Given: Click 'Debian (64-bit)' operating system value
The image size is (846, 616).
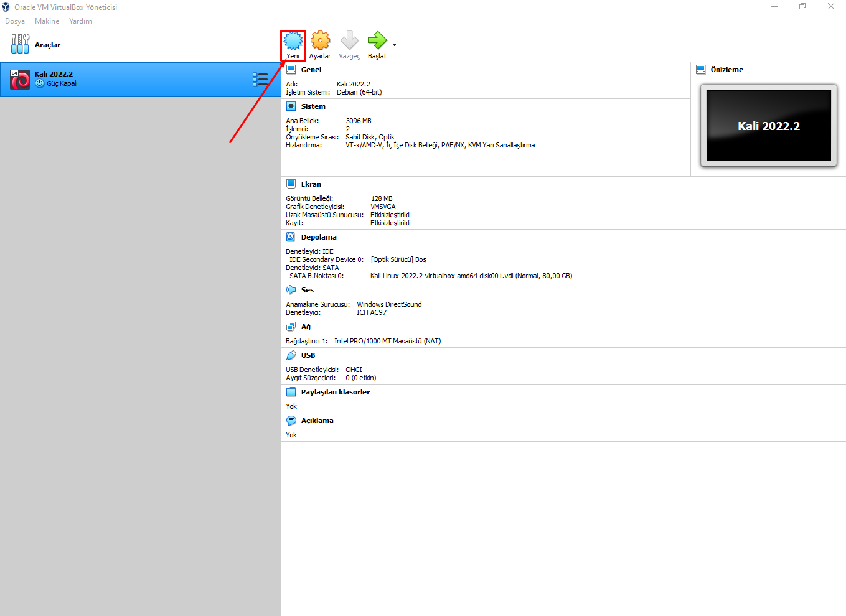Looking at the screenshot, I should pyautogui.click(x=359, y=92).
